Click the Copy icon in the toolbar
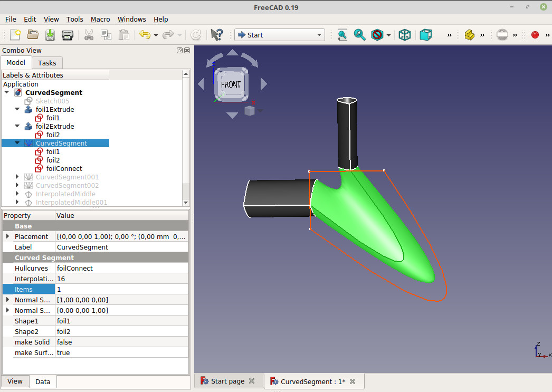The height and width of the screenshot is (392, 552). tap(106, 35)
